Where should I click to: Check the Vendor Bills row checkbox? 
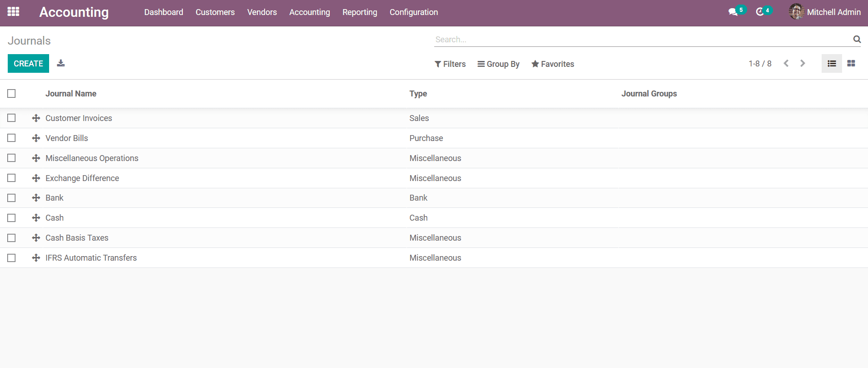point(11,138)
